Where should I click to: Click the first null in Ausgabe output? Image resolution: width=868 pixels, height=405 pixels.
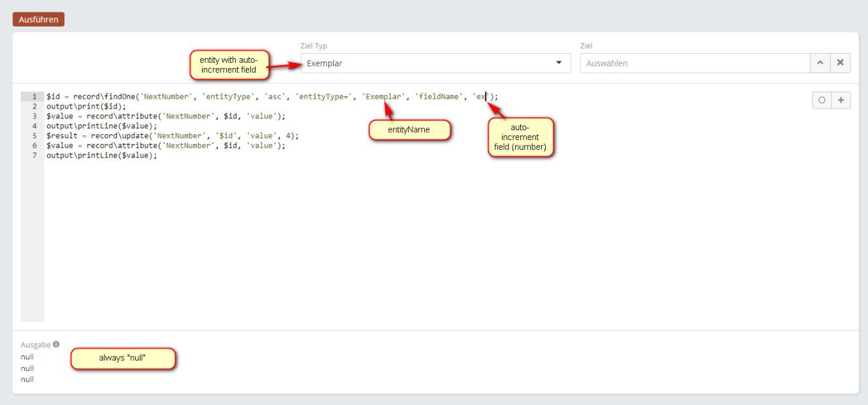27,357
